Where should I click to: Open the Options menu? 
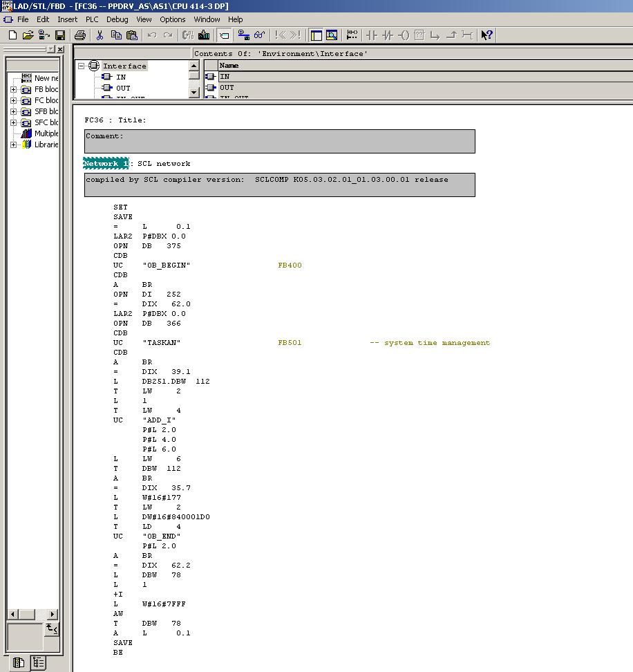pos(173,19)
